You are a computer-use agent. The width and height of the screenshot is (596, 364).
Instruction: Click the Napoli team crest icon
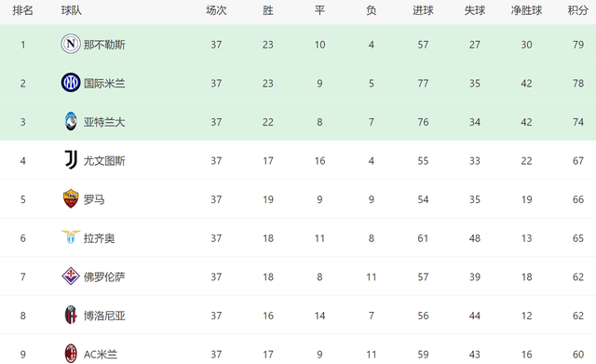[x=71, y=44]
